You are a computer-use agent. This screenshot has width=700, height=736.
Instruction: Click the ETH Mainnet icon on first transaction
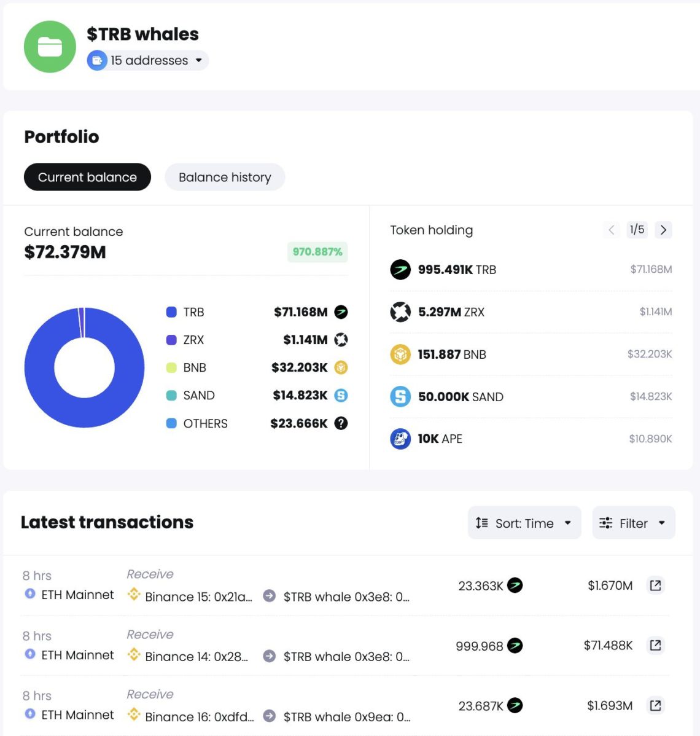(29, 595)
